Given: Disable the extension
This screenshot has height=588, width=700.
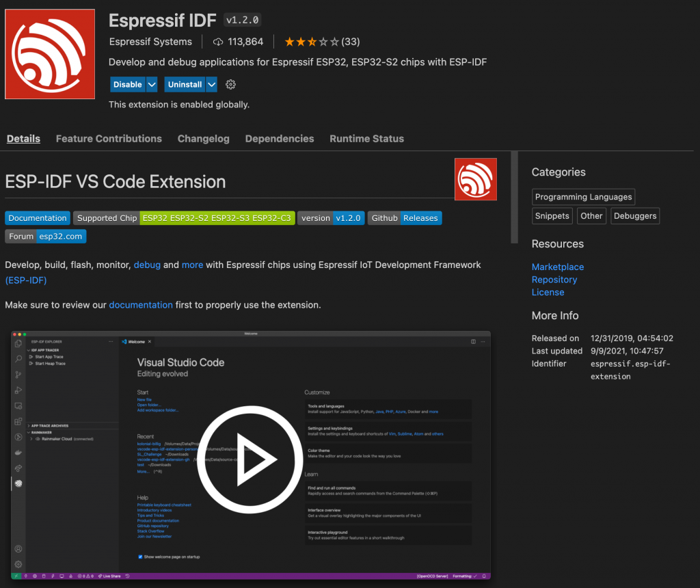Looking at the screenshot, I should [127, 84].
